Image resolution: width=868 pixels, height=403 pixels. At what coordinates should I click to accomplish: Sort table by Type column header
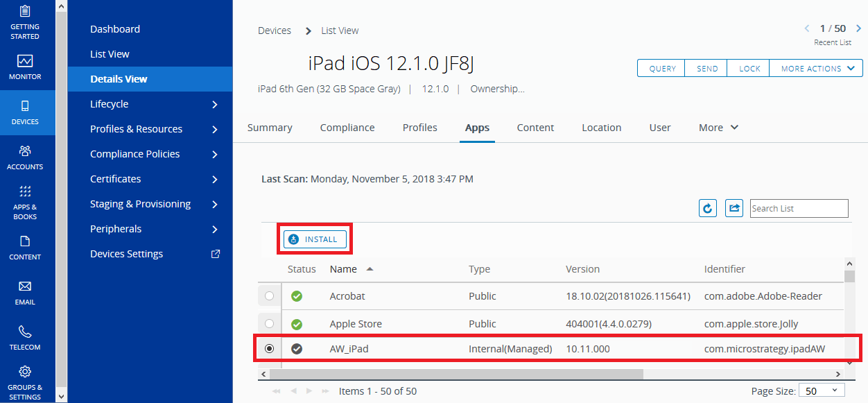click(x=479, y=269)
